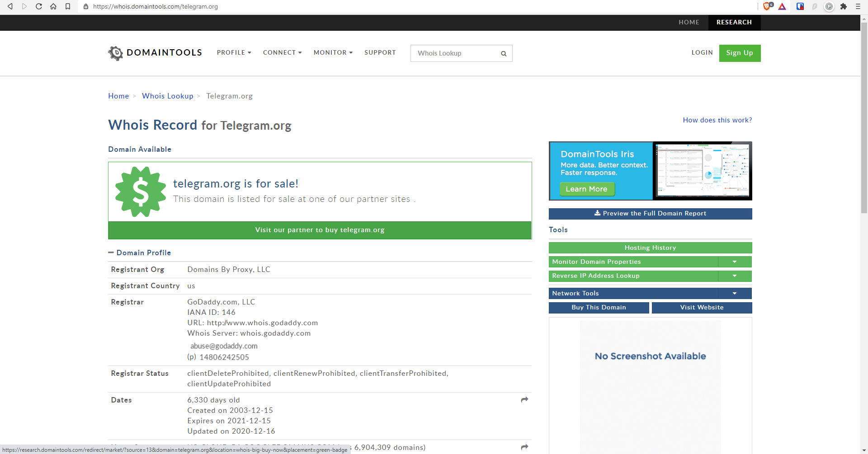
Task: Click the address bar lock icon
Action: click(x=86, y=6)
